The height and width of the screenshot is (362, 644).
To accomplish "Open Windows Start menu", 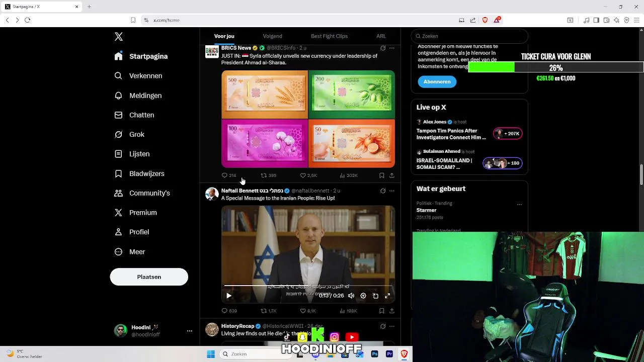I will coord(211,354).
